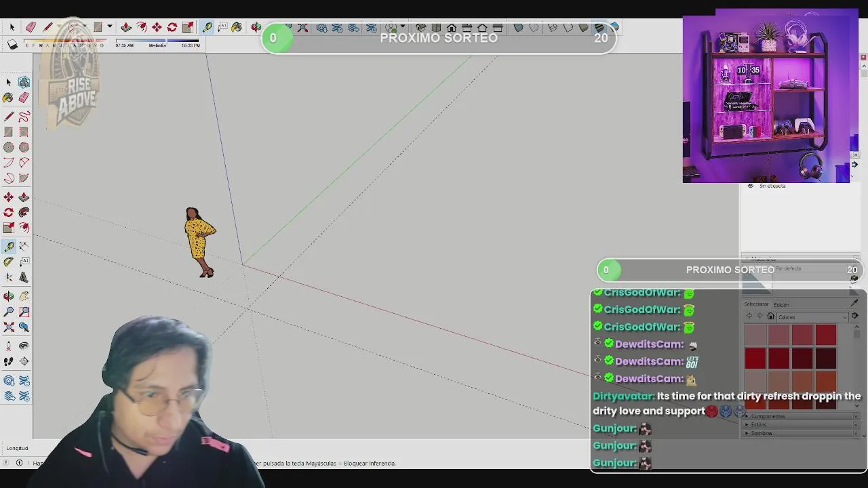Click the Tape Measure tool in top toolbar
868x488 pixels.
pyautogui.click(x=207, y=27)
